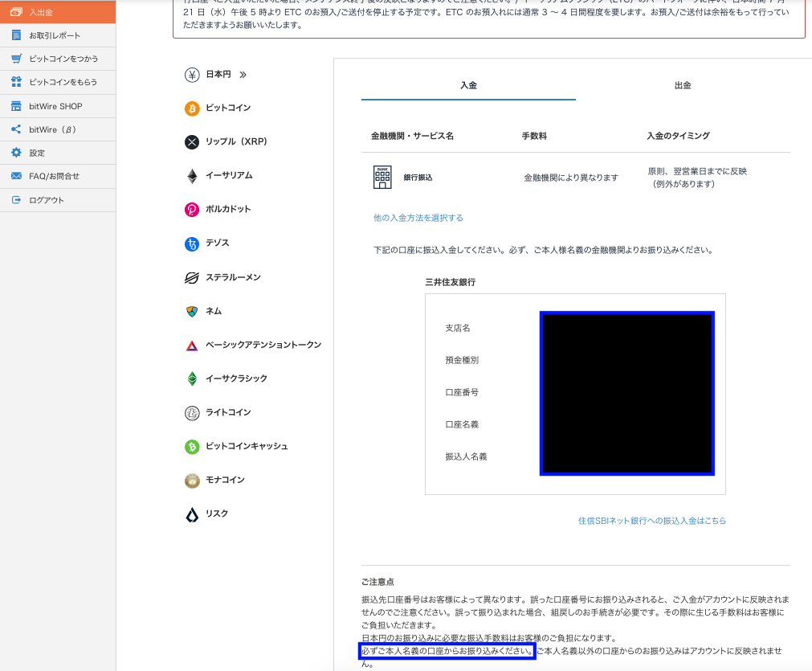Click the bitWire (β) label
The image size is (812, 671).
coord(53,129)
